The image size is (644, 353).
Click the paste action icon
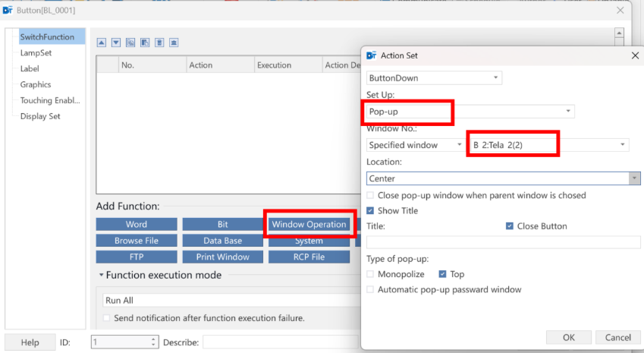[145, 43]
